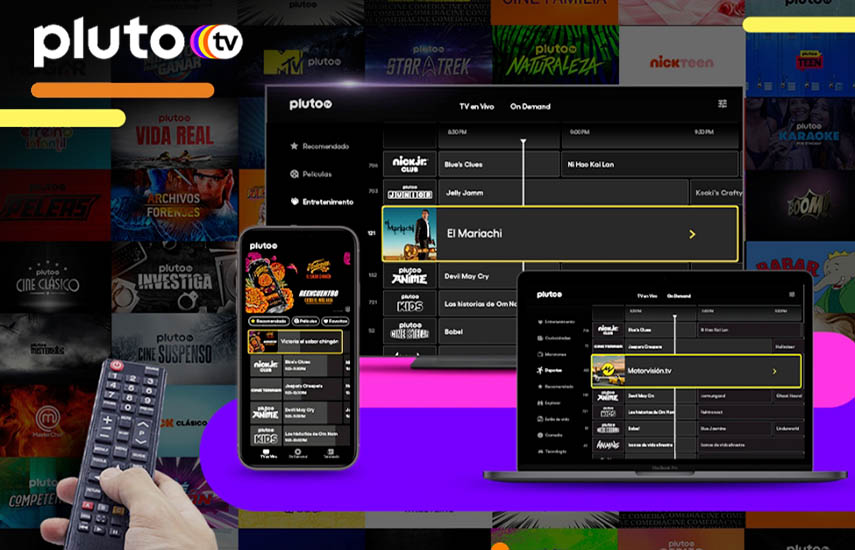Tap Favoritos filter chip on phone

[335, 321]
